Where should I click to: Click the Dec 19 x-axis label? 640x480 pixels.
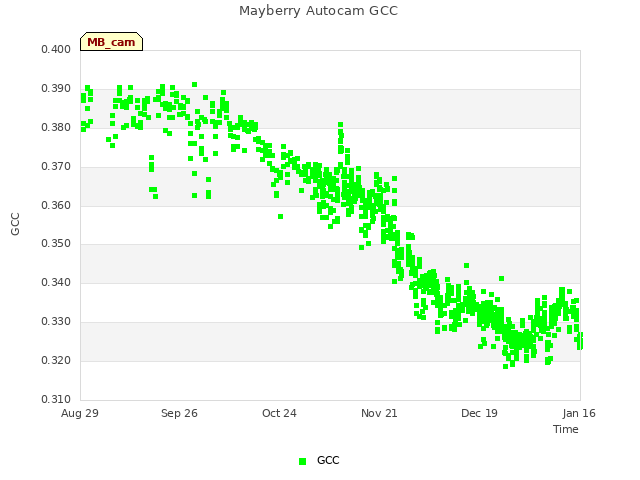479,413
